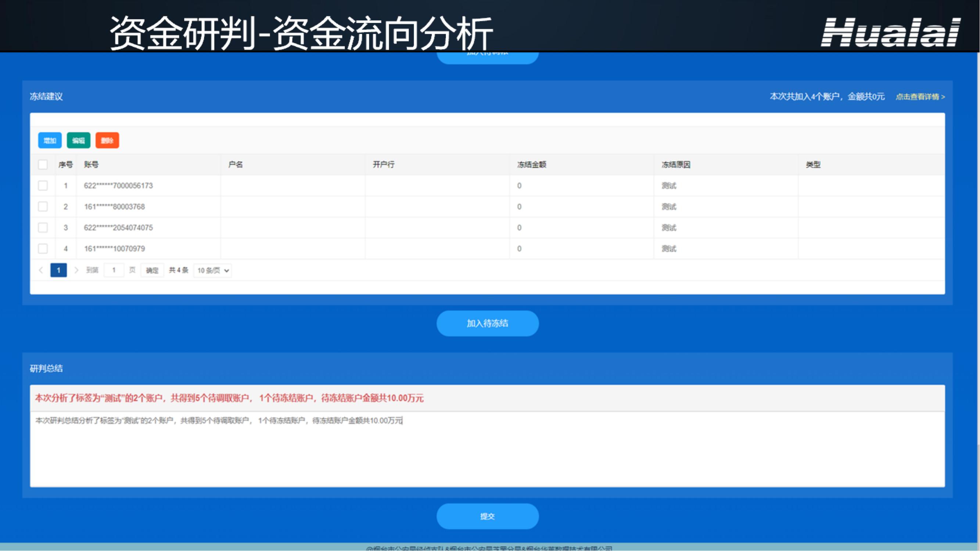980x551 pixels.
Task: Click account number 161******10070979
Action: (x=115, y=248)
